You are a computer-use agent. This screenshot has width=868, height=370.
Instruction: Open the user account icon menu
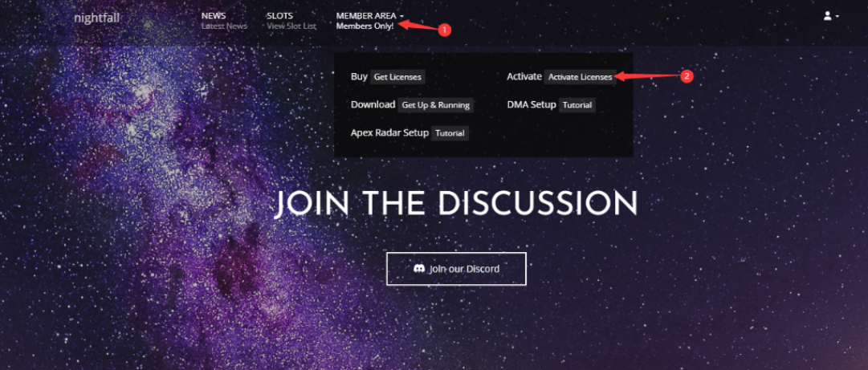828,16
